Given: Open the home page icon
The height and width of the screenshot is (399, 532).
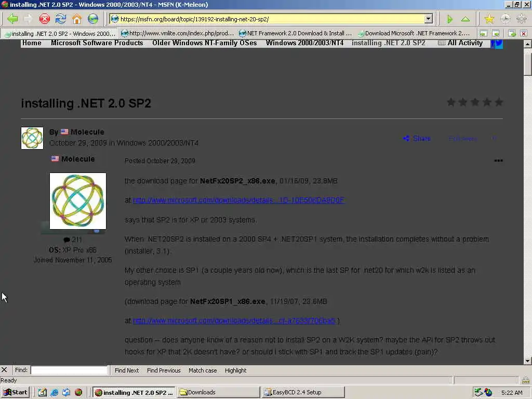Looking at the screenshot, I should tap(77, 19).
